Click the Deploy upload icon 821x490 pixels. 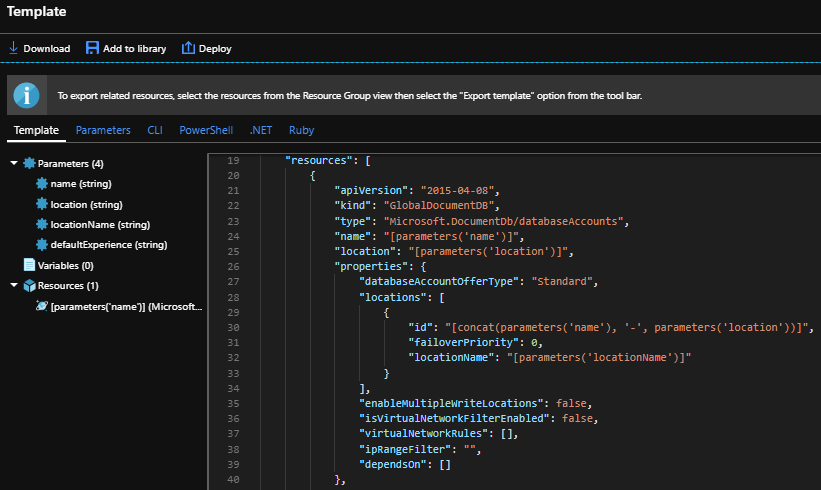point(188,48)
